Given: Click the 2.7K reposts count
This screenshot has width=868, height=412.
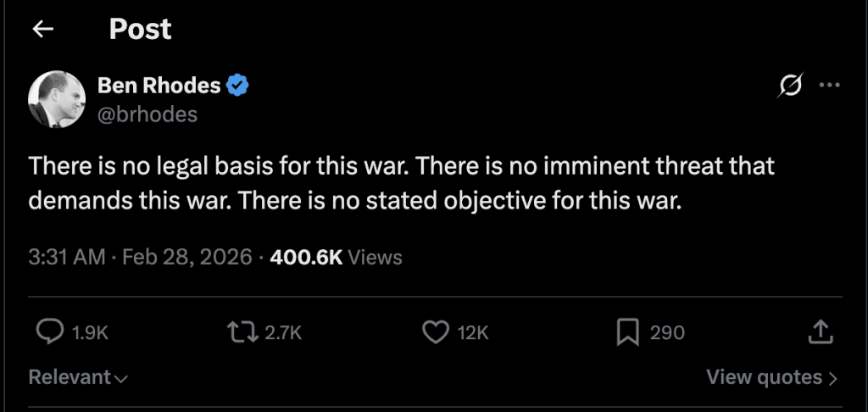Looking at the screenshot, I should coord(283,333).
